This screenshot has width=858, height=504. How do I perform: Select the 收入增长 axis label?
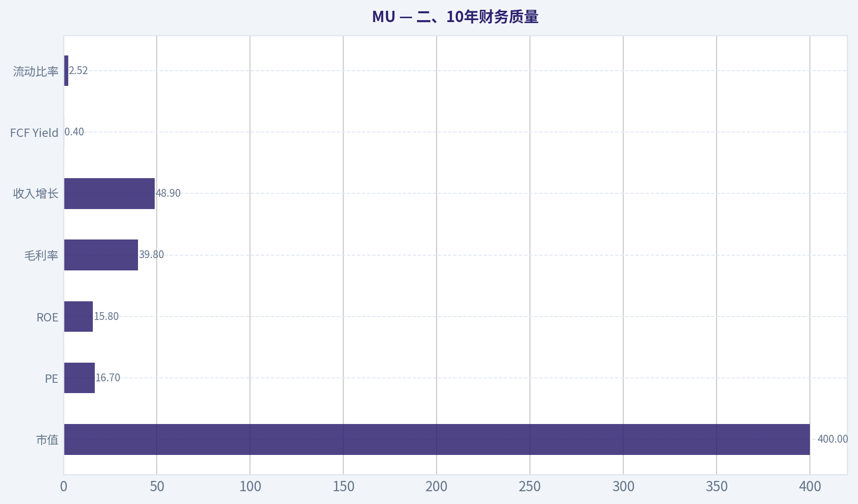click(x=36, y=193)
